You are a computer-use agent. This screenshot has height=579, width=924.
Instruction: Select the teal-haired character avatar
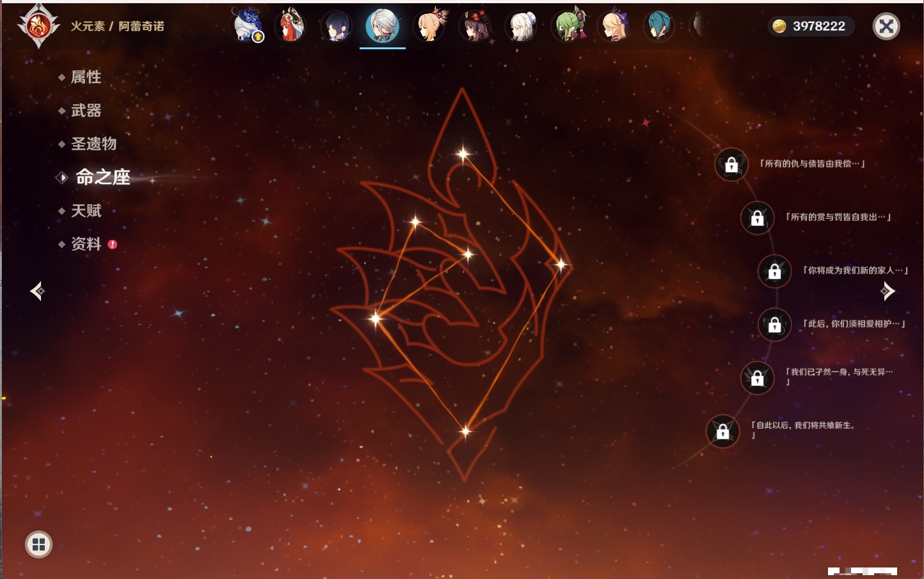click(659, 26)
